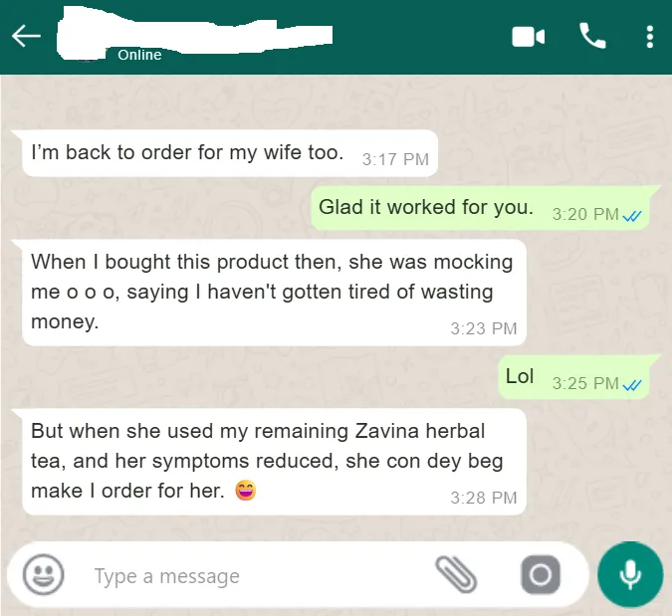Start a video call
Viewport: 672px width, 616px height.
coord(528,37)
